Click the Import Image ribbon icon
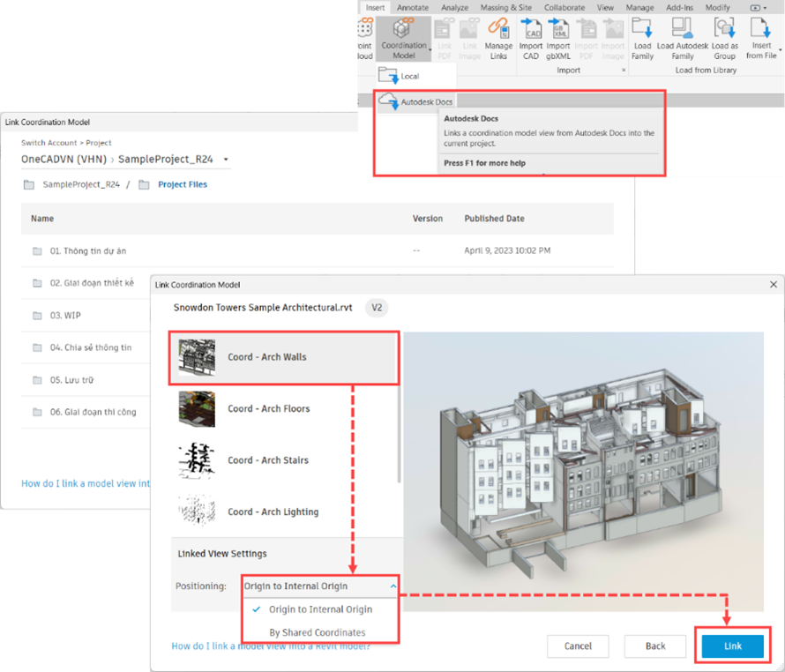Image resolution: width=785 pixels, height=672 pixels. coord(613,39)
